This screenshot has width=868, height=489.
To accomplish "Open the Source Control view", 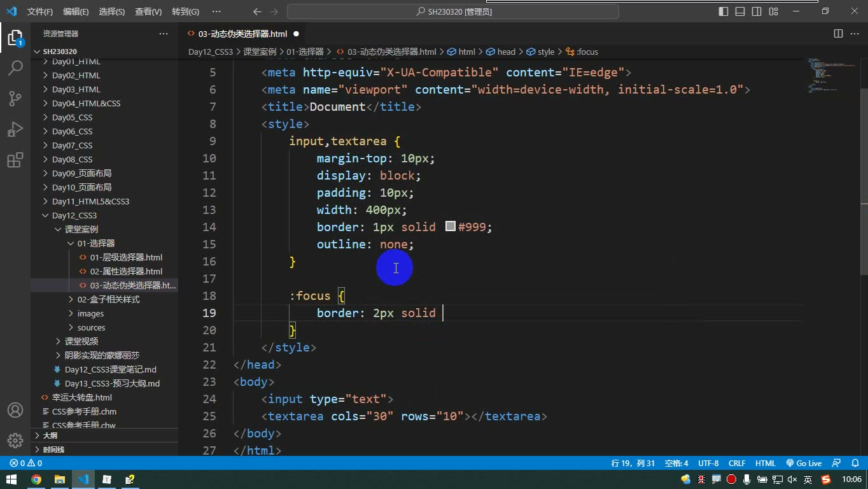I will coord(15,98).
